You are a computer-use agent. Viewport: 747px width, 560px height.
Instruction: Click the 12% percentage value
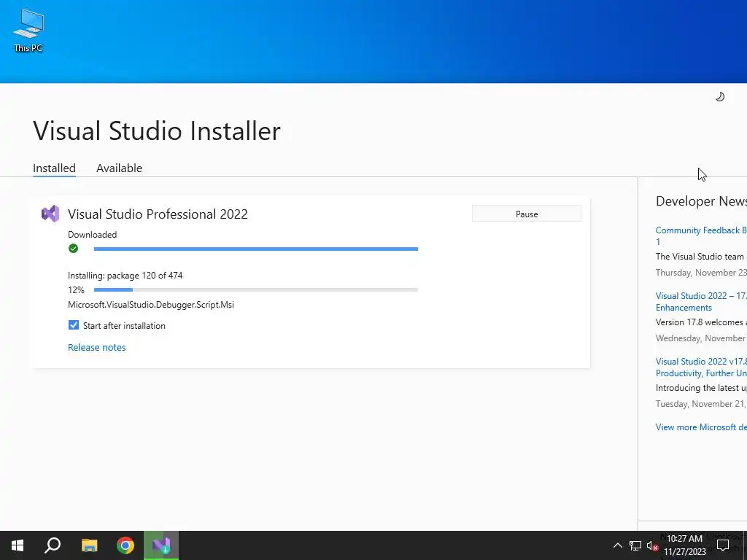coord(76,289)
